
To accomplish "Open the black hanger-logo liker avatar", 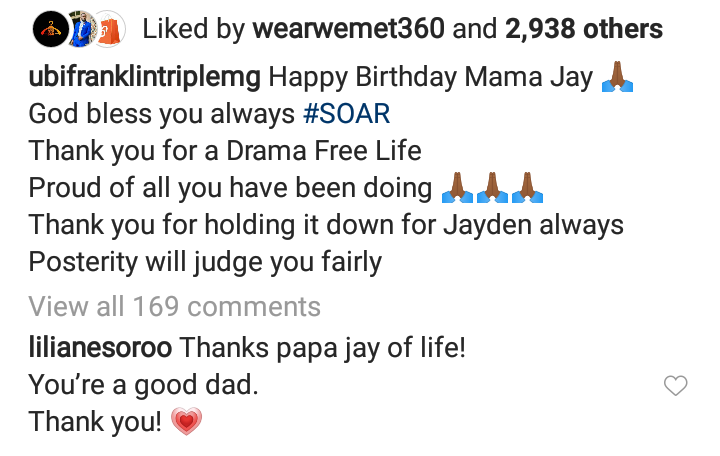I will tap(50, 29).
